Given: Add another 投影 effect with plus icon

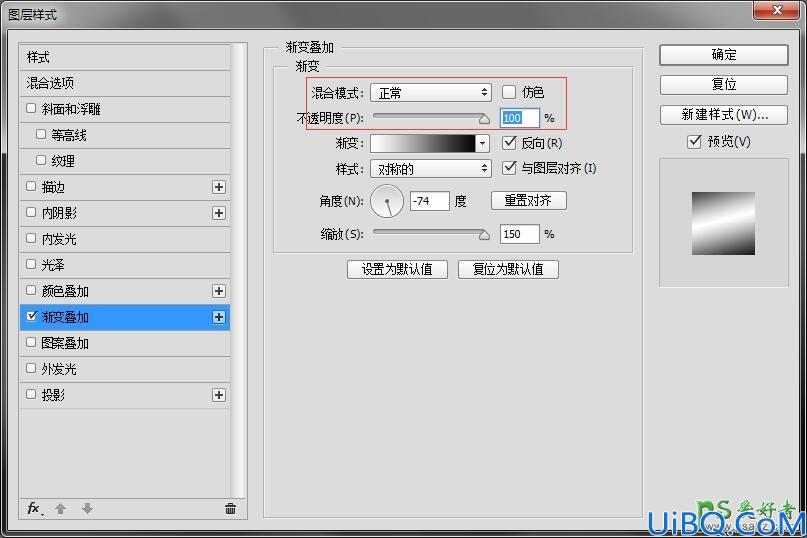Looking at the screenshot, I should pyautogui.click(x=219, y=395).
